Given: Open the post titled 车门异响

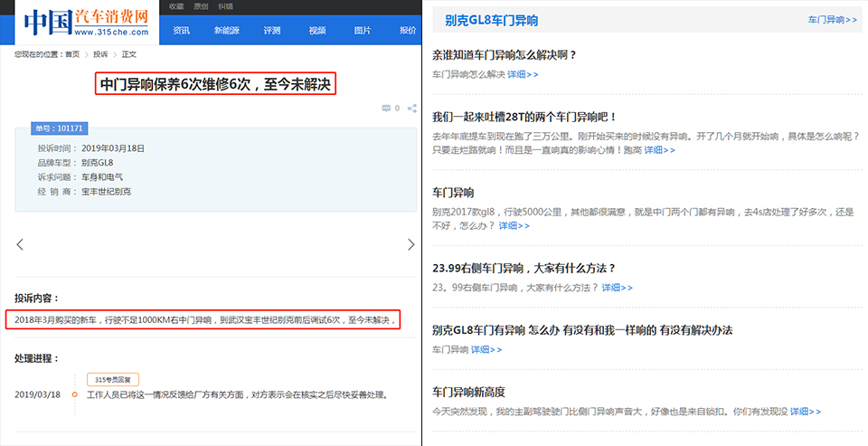Looking at the screenshot, I should pyautogui.click(x=453, y=193).
